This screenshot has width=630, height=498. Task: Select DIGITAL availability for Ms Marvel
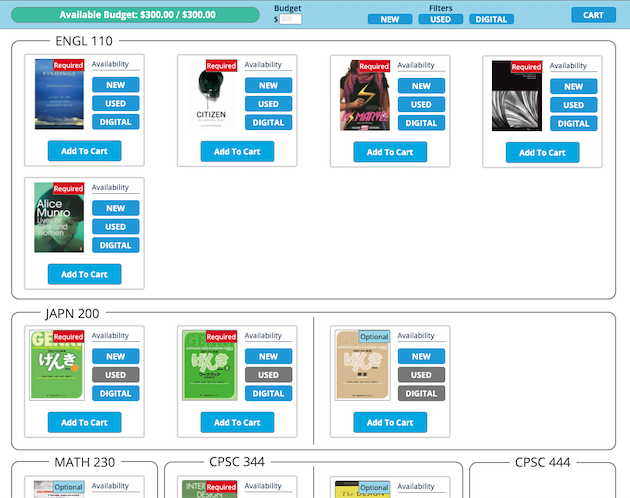tap(421, 123)
